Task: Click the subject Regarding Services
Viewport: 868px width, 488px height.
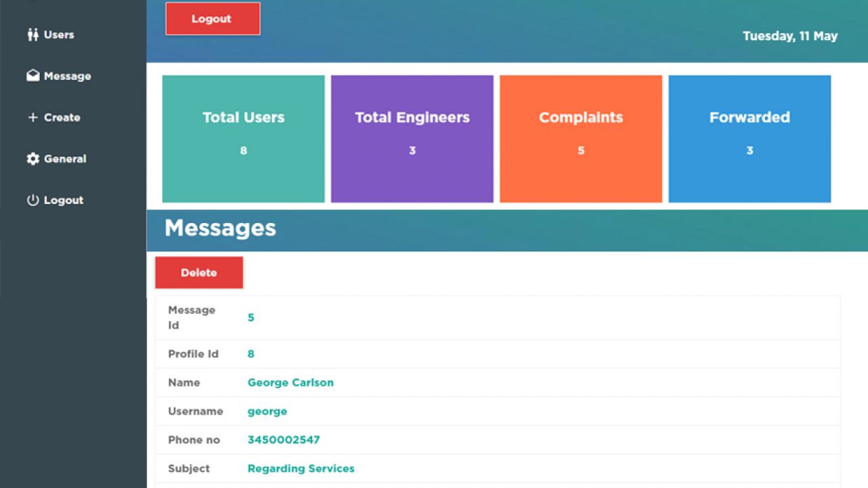Action: [300, 468]
